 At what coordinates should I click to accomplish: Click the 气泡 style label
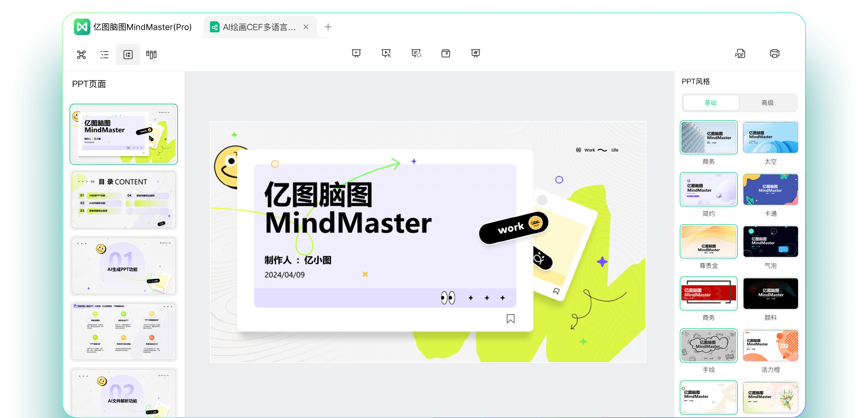tap(770, 266)
